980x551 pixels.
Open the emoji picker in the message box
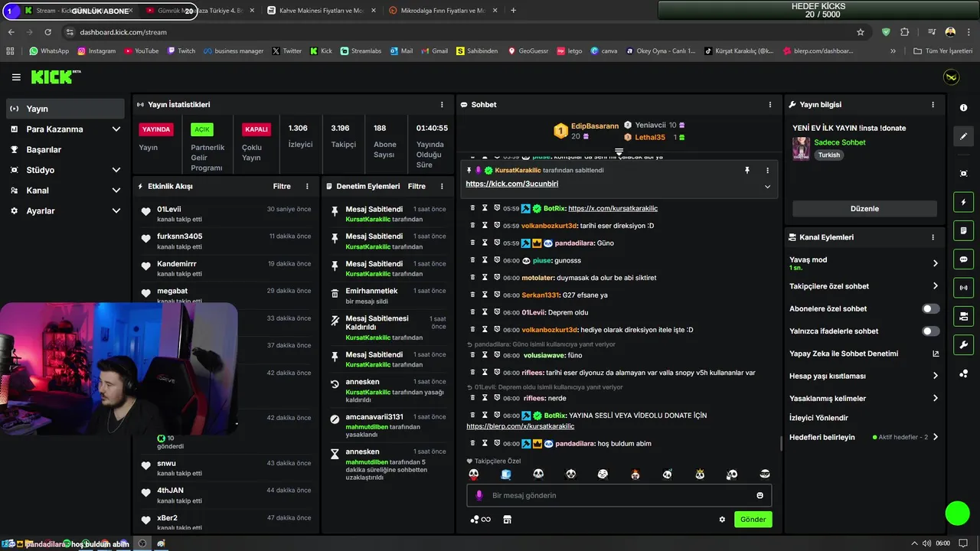pos(759,495)
